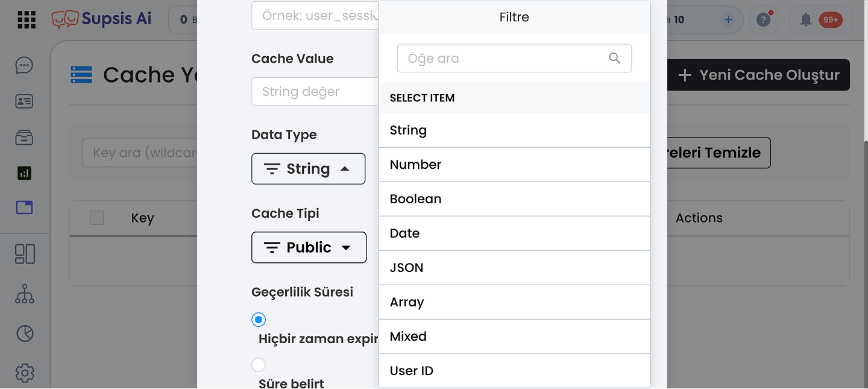Open the inbox archive sidebar icon
The image size is (868, 389).
click(x=24, y=138)
